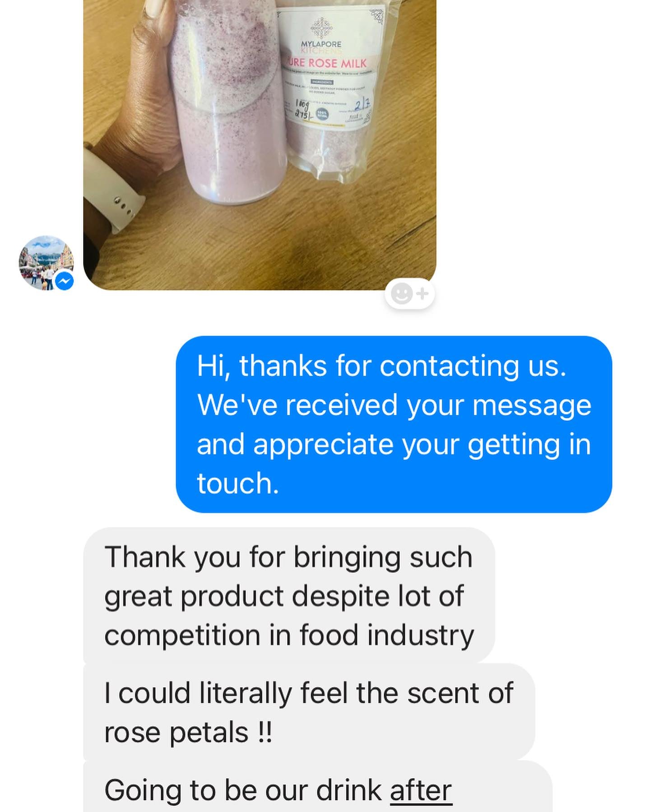Select the "Thank you for bringing such great product" message

[x=289, y=595]
